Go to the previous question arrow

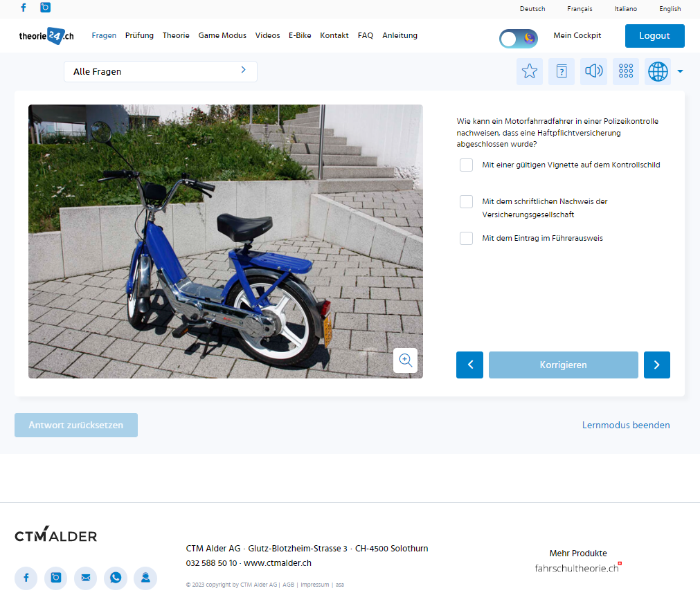[x=469, y=365]
